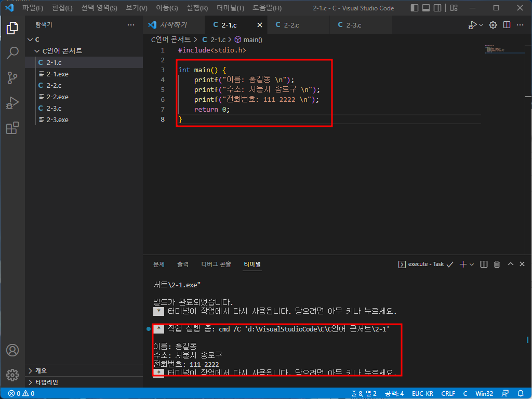Click 공백: 4 indentation setting
The image size is (532, 399).
tap(394, 394)
